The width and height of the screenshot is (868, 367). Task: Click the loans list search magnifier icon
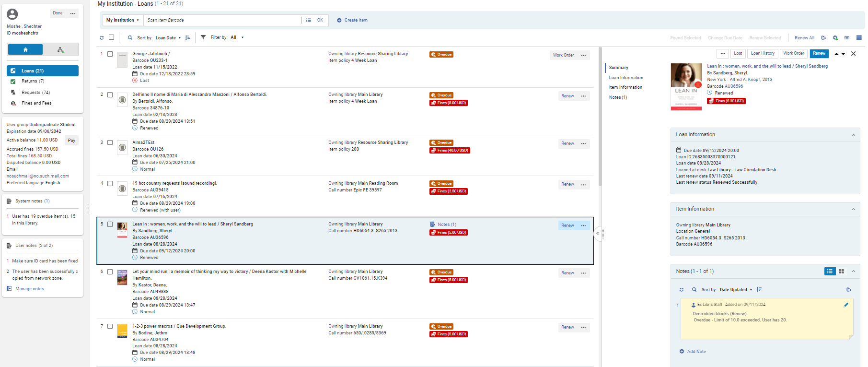pyautogui.click(x=130, y=37)
